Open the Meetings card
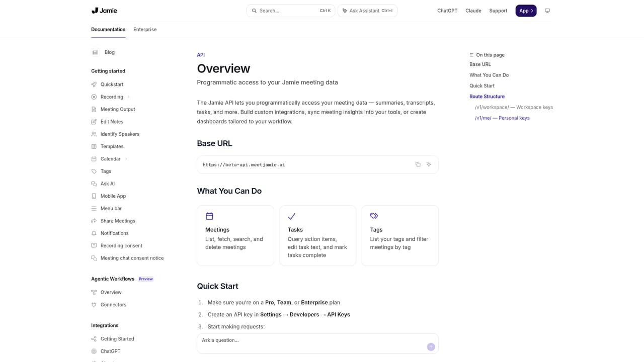 235,235
